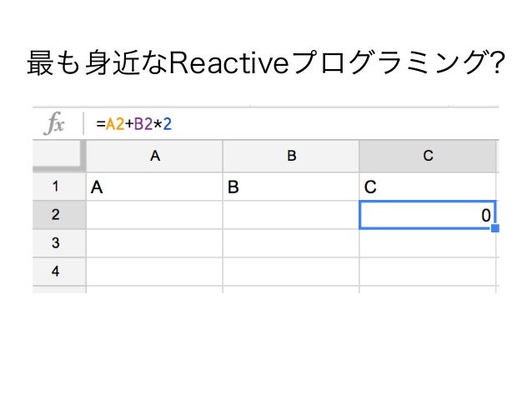Image resolution: width=532 pixels, height=399 pixels.
Task: Select column C header
Action: tap(428, 156)
